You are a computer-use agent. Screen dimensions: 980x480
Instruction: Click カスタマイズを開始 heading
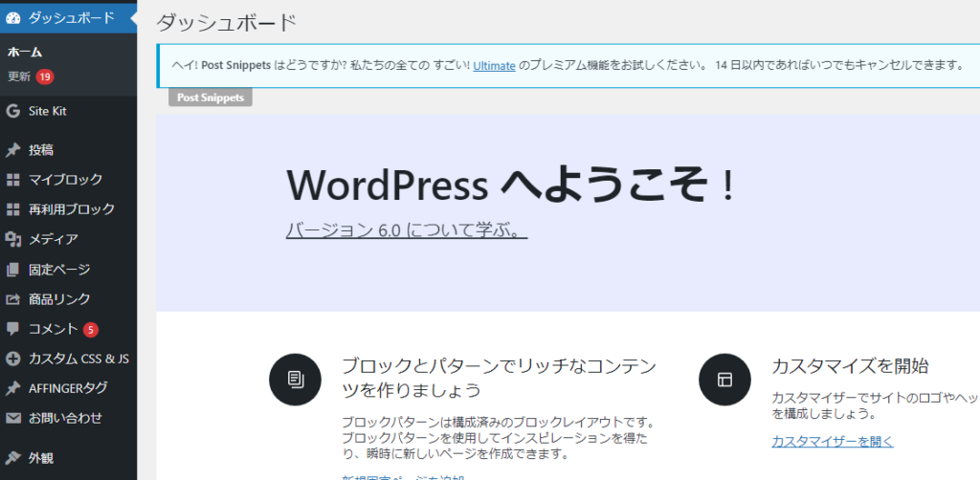pos(850,366)
